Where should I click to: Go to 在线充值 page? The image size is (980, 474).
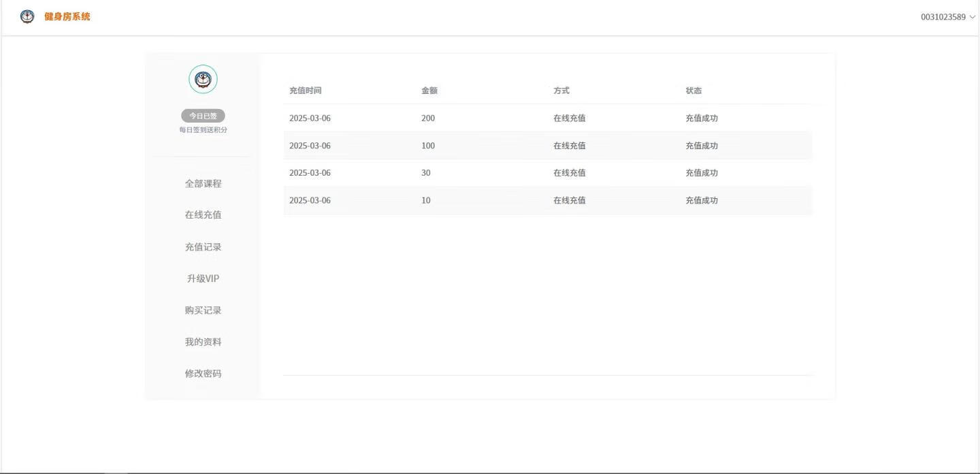[203, 215]
